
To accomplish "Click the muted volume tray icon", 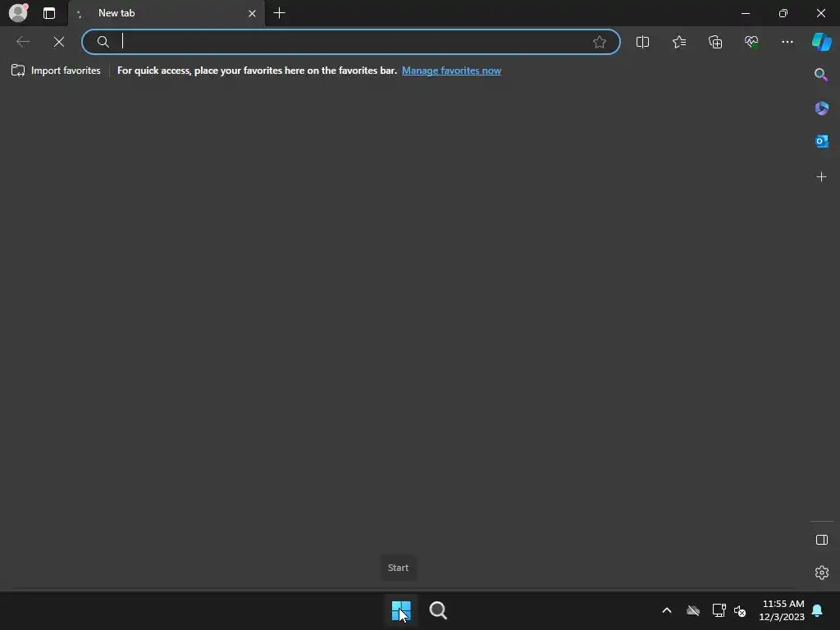I will click(740, 610).
